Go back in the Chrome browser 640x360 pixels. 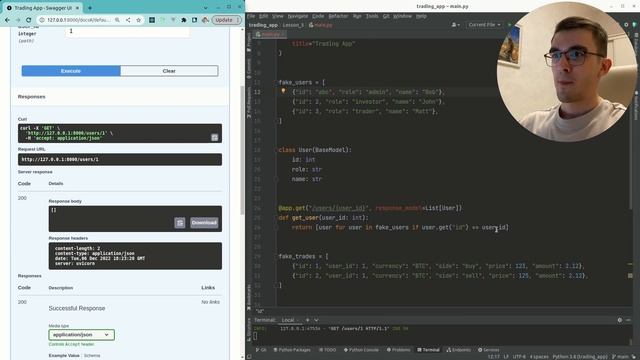(x=7, y=20)
